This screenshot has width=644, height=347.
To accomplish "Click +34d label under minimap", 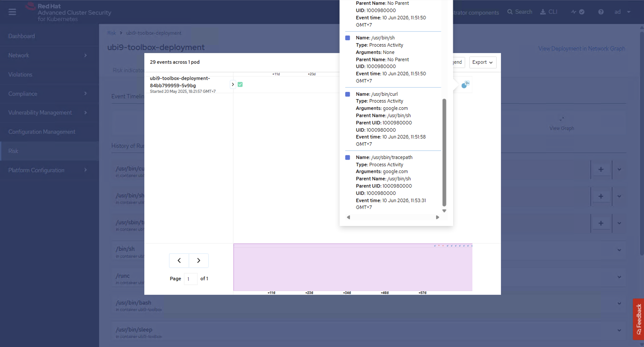I will (x=347, y=293).
